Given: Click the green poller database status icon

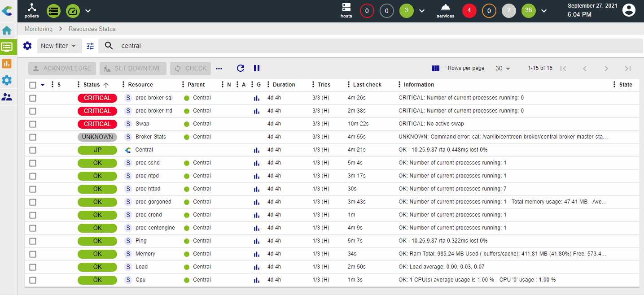Looking at the screenshot, I should 53,11.
